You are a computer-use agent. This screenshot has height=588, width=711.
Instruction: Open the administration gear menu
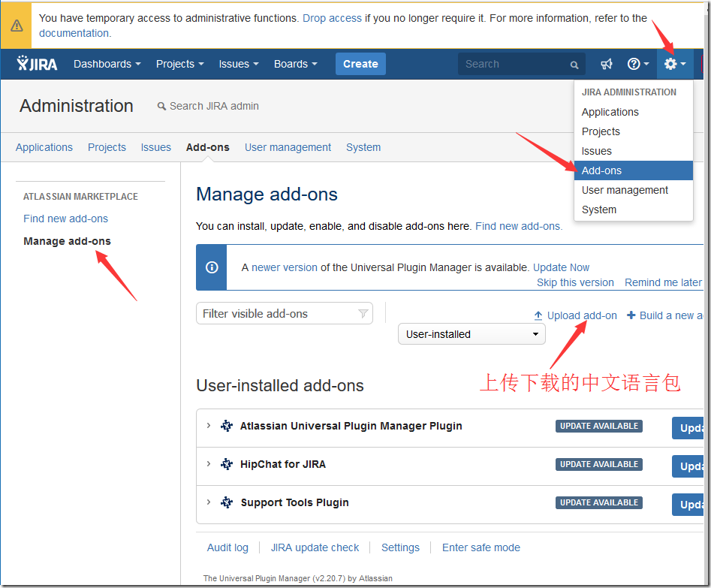click(x=675, y=64)
